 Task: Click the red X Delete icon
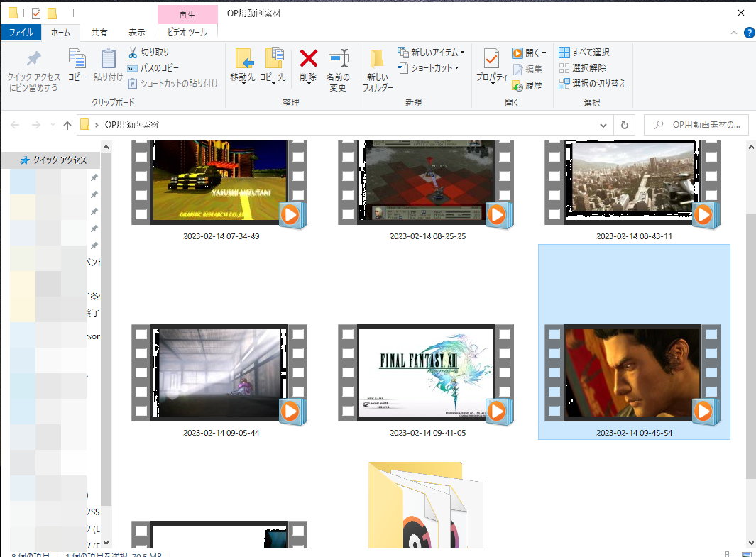(x=309, y=59)
